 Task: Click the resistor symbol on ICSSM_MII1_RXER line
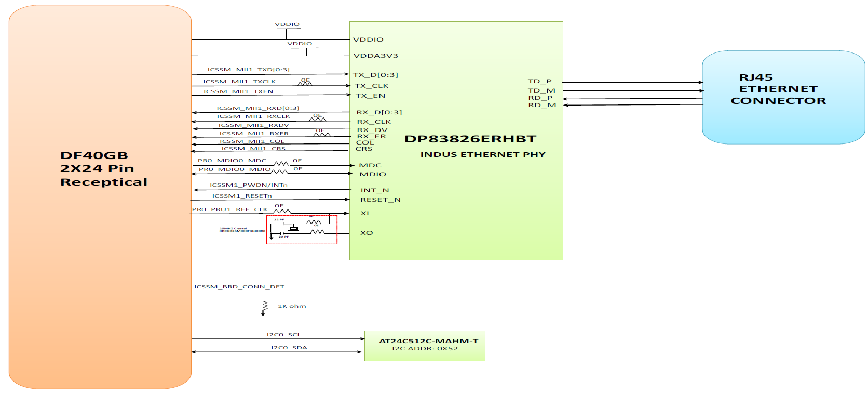tap(322, 134)
